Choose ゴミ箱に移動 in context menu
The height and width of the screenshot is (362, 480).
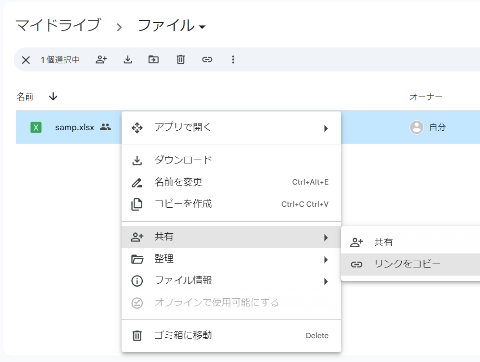[x=231, y=335]
